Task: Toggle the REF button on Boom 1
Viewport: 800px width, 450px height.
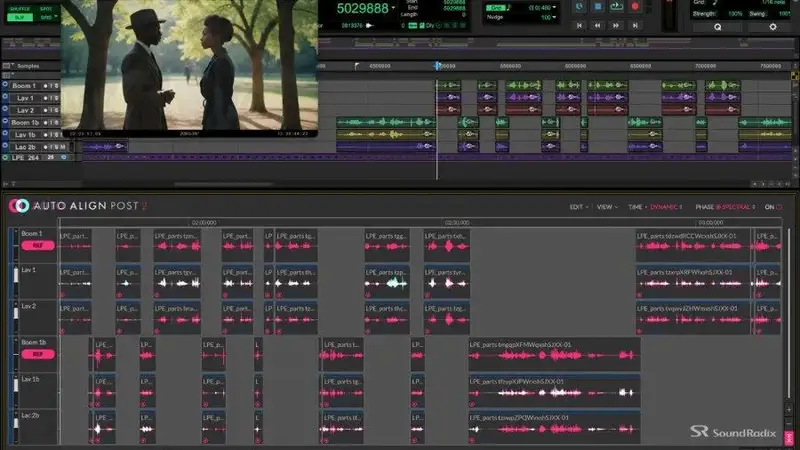Action: [x=38, y=245]
